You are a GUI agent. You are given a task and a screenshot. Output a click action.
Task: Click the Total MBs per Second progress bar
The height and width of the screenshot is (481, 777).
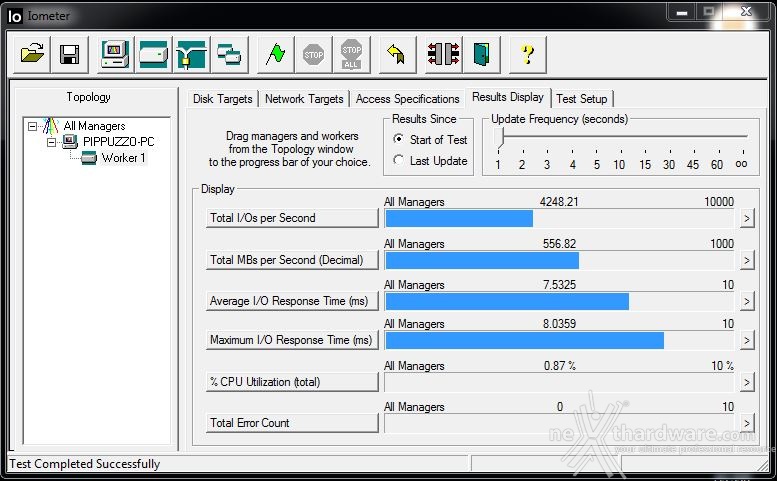tap(559, 260)
